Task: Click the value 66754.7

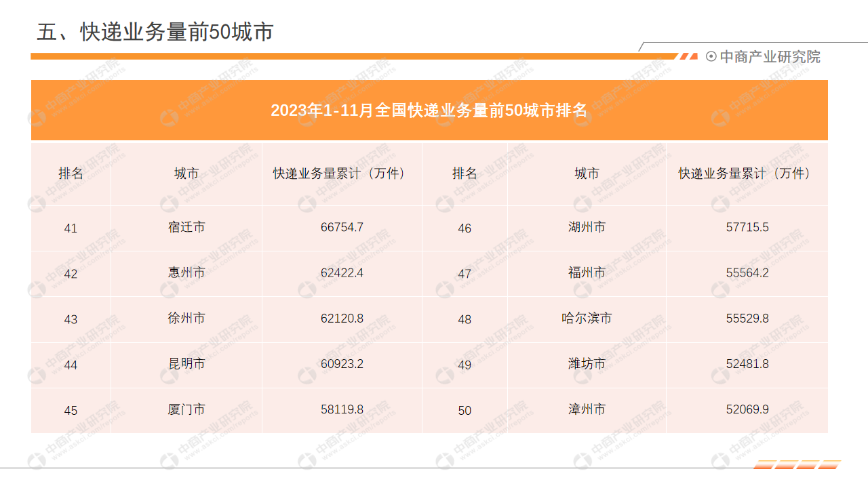Action: click(342, 227)
